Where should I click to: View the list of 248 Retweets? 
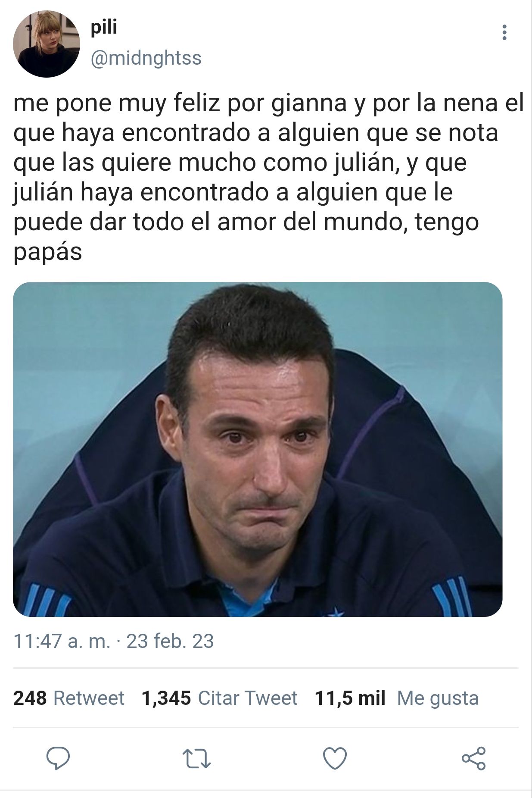point(69,698)
